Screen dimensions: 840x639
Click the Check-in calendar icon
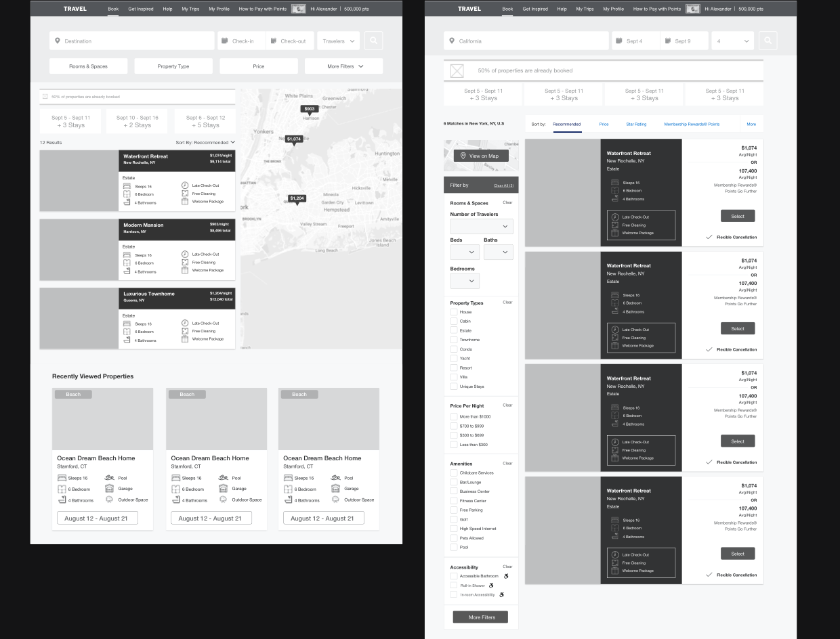coord(224,41)
